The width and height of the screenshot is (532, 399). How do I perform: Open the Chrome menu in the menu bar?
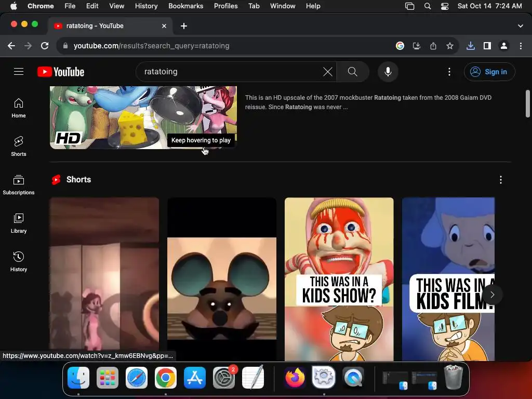tap(41, 6)
